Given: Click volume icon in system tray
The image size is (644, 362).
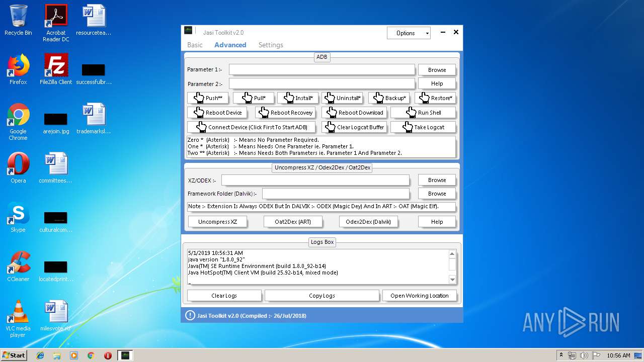Looking at the screenshot, I should coord(585,355).
